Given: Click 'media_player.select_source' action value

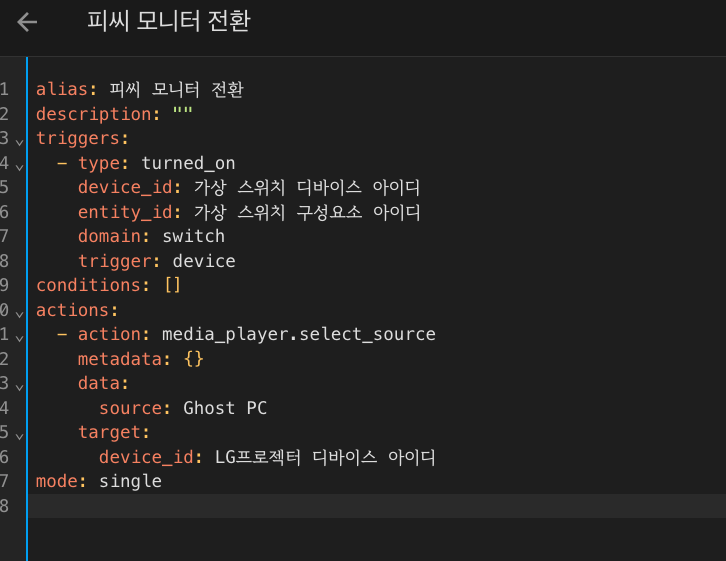Looking at the screenshot, I should click(298, 334).
